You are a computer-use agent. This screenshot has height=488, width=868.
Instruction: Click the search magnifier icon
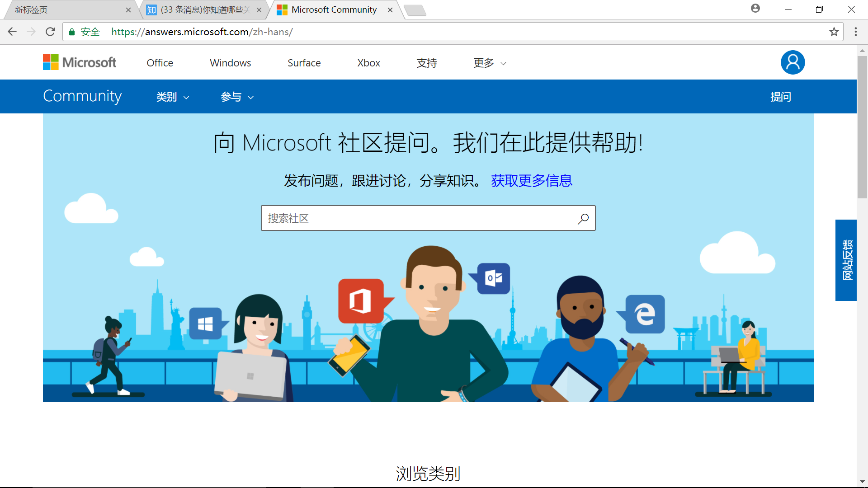click(583, 219)
